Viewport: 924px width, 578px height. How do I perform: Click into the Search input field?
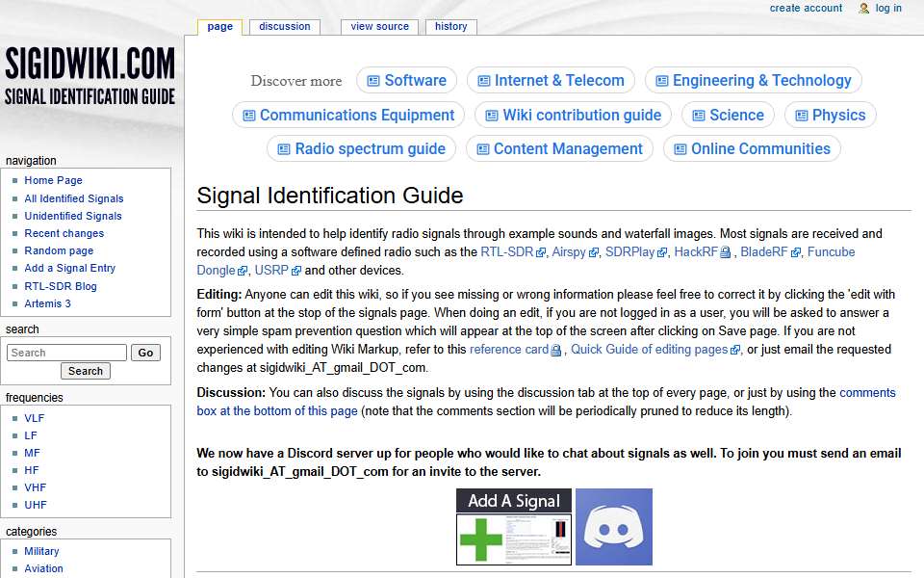coord(66,353)
